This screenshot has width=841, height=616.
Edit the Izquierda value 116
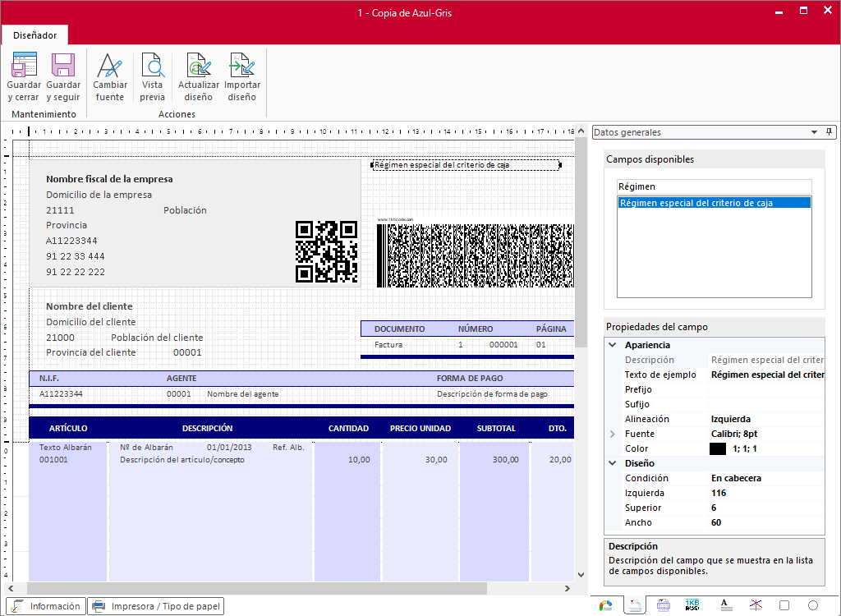tap(767, 493)
